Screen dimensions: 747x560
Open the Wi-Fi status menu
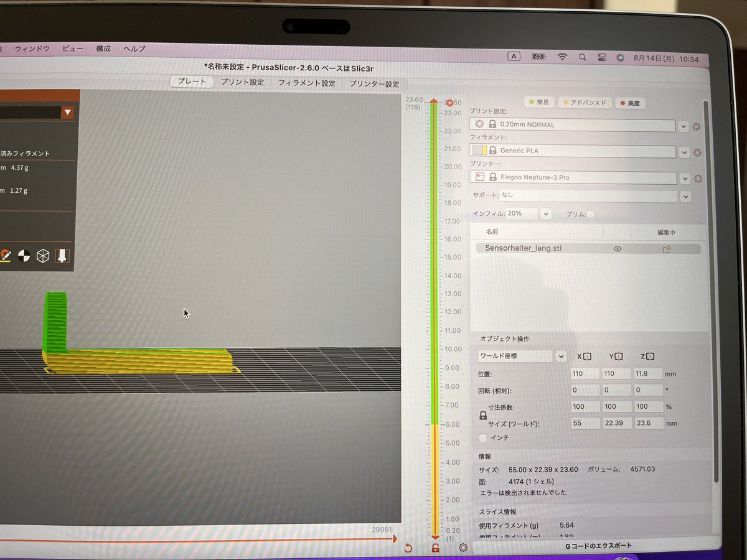click(x=562, y=57)
